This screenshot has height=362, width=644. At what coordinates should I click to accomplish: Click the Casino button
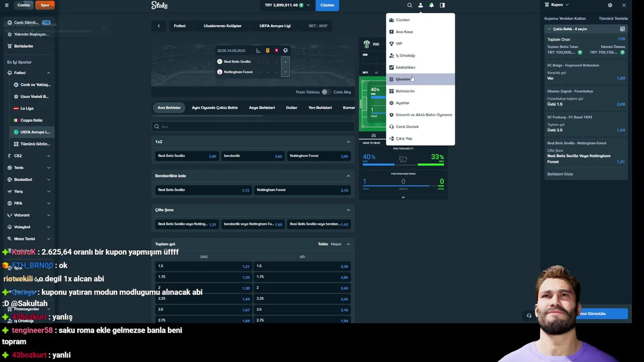click(24, 5)
